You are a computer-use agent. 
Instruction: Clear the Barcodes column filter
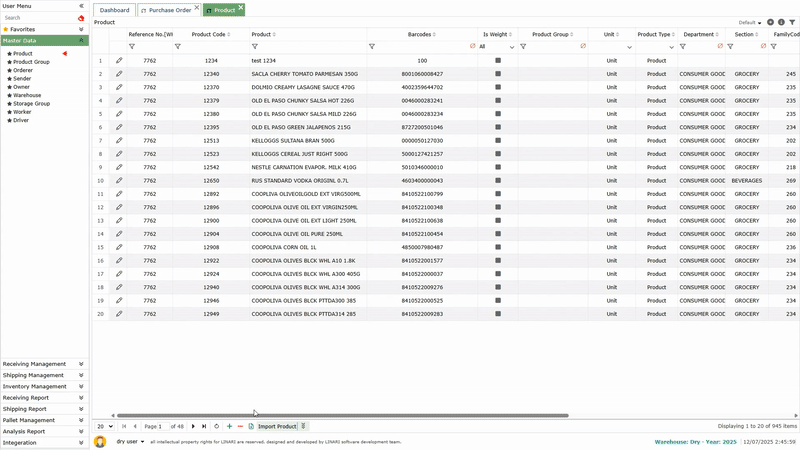tap(473, 46)
